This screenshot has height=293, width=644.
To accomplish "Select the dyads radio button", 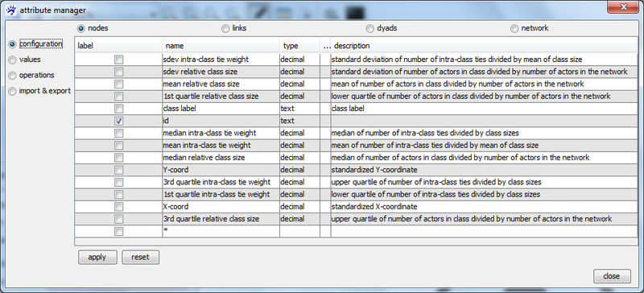I will point(370,28).
